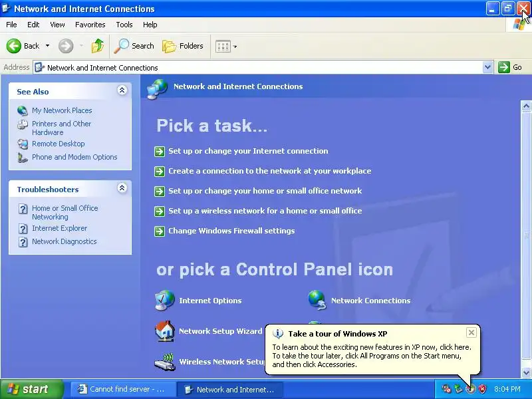Select Change Windows Firewall settings task

click(231, 231)
